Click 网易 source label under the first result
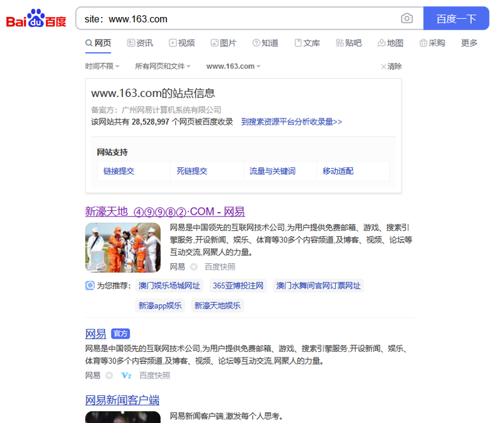 coord(178,267)
